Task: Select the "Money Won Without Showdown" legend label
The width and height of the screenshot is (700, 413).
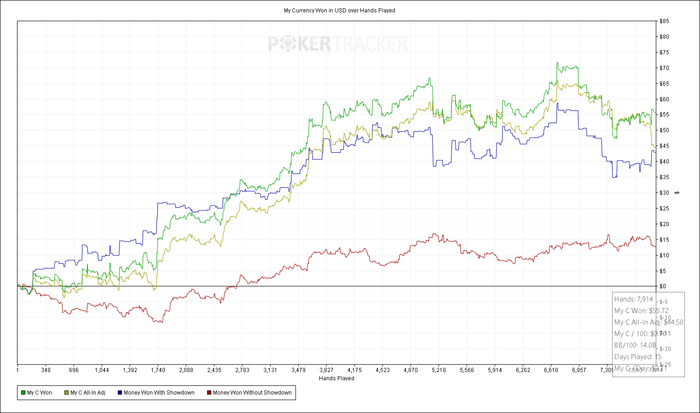Action: click(x=252, y=393)
